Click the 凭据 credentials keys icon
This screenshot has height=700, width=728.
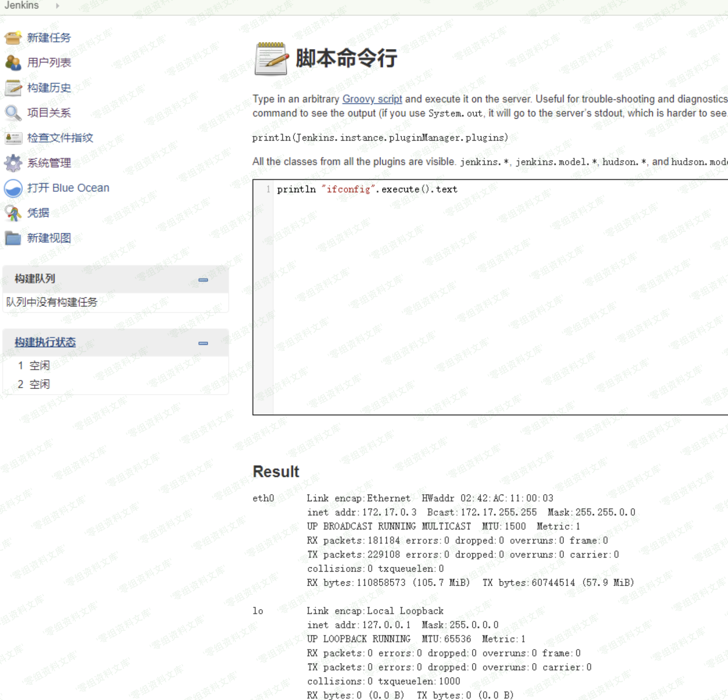pyautogui.click(x=13, y=213)
